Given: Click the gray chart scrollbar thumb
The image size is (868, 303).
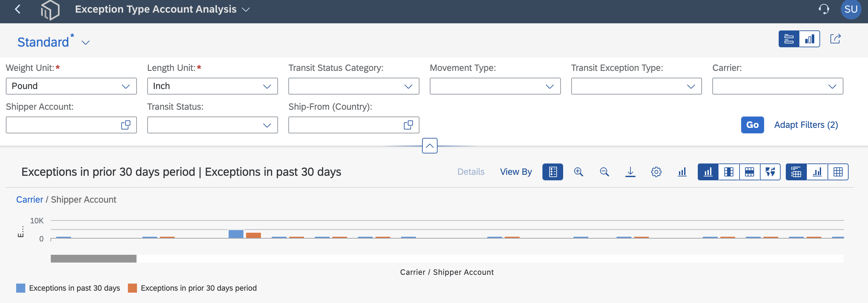Looking at the screenshot, I should (x=93, y=259).
